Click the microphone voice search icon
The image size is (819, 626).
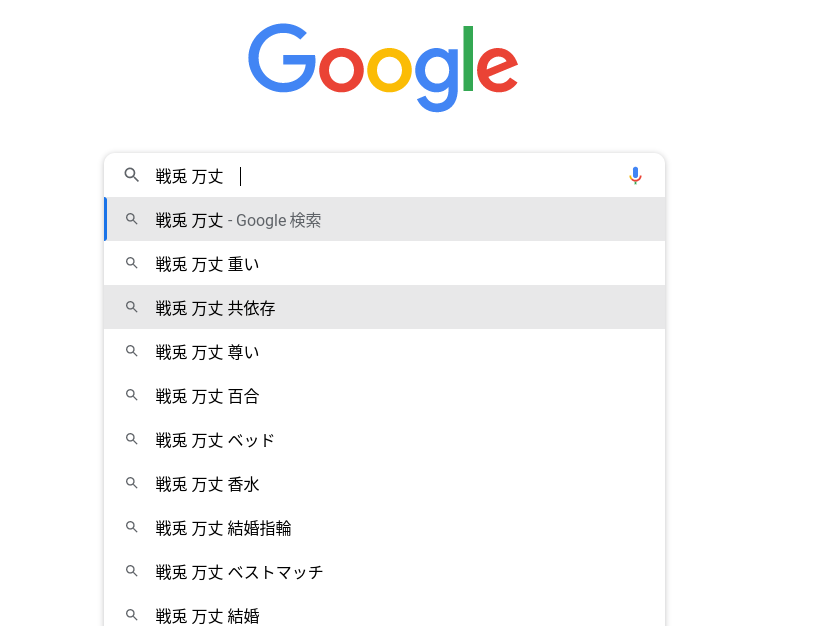(x=635, y=176)
